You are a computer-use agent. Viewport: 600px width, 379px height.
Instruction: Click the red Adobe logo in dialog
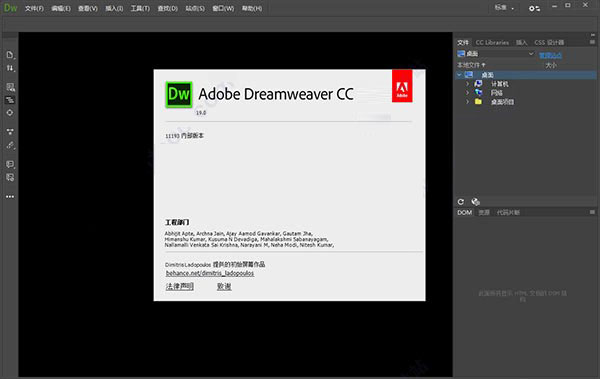click(402, 86)
